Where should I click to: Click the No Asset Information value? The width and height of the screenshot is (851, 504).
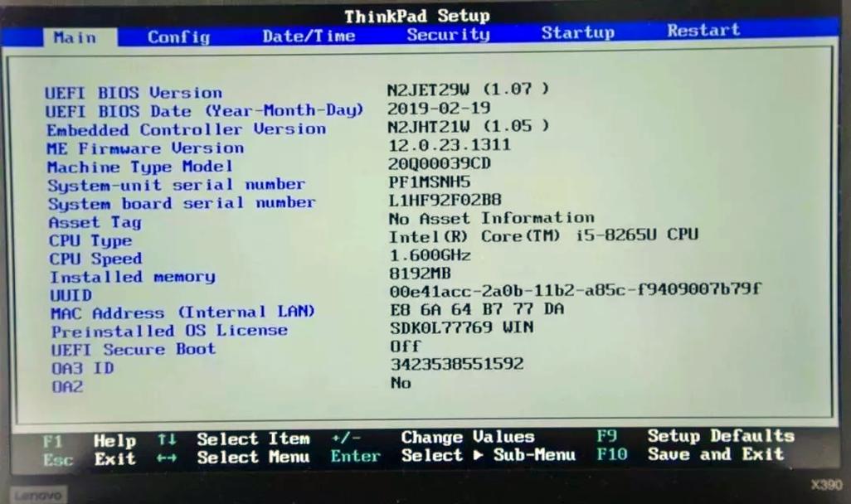coord(491,218)
